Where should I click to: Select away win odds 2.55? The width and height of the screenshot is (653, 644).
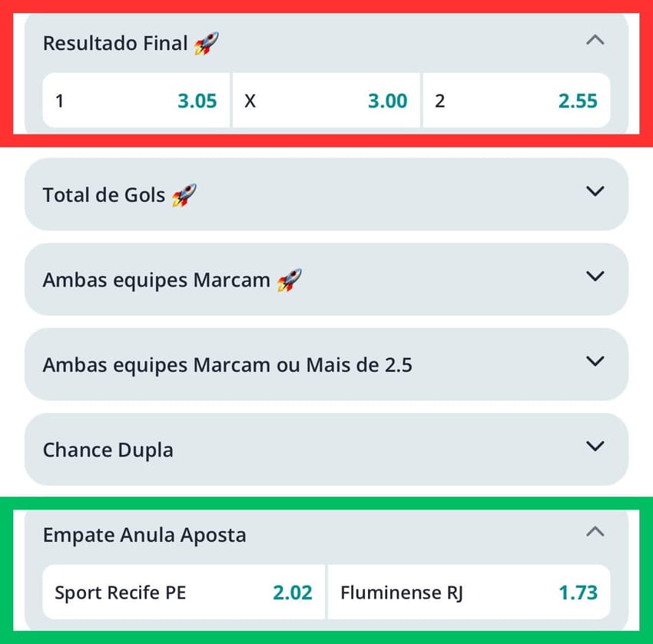click(x=516, y=101)
